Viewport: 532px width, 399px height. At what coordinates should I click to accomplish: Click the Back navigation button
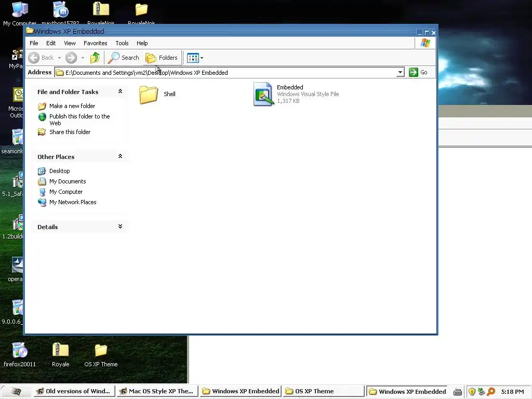pyautogui.click(x=41, y=58)
